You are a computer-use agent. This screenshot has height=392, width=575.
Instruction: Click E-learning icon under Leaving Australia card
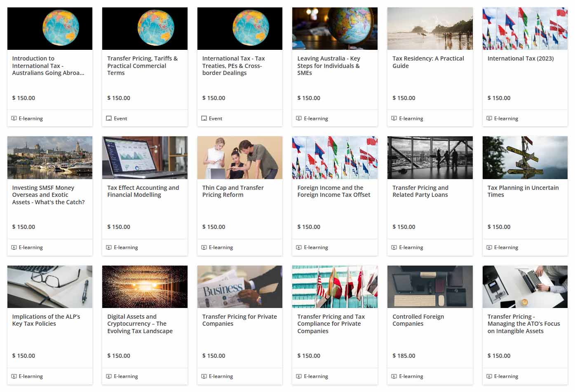299,119
